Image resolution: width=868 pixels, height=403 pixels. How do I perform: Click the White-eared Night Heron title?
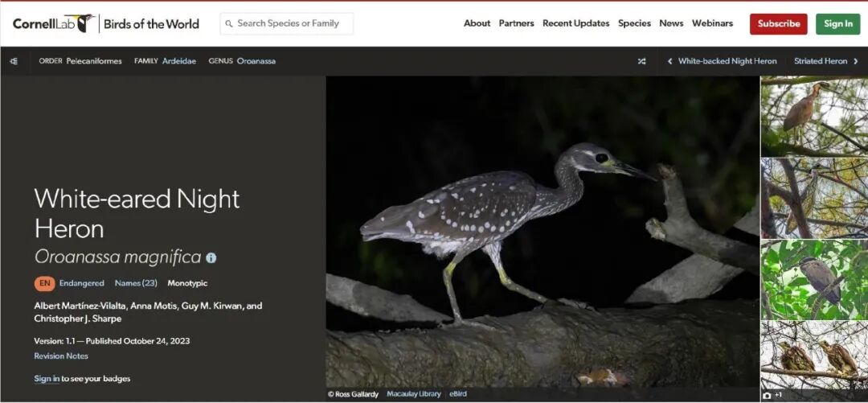137,213
